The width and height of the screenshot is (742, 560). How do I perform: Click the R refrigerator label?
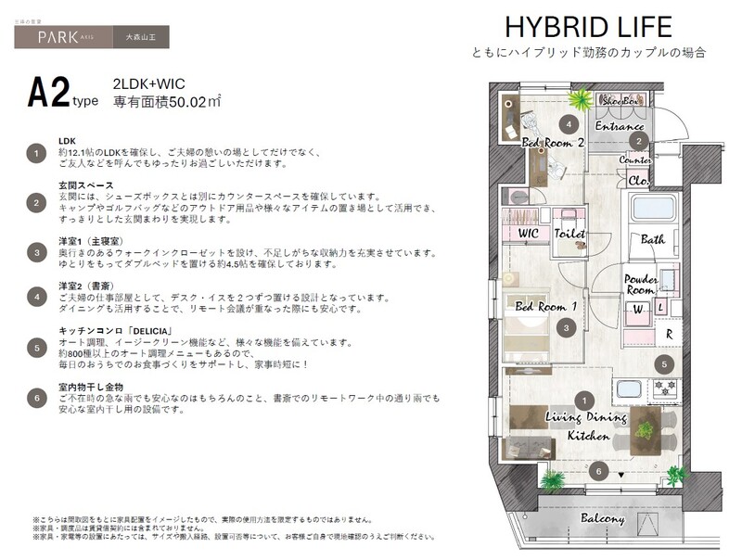click(669, 335)
